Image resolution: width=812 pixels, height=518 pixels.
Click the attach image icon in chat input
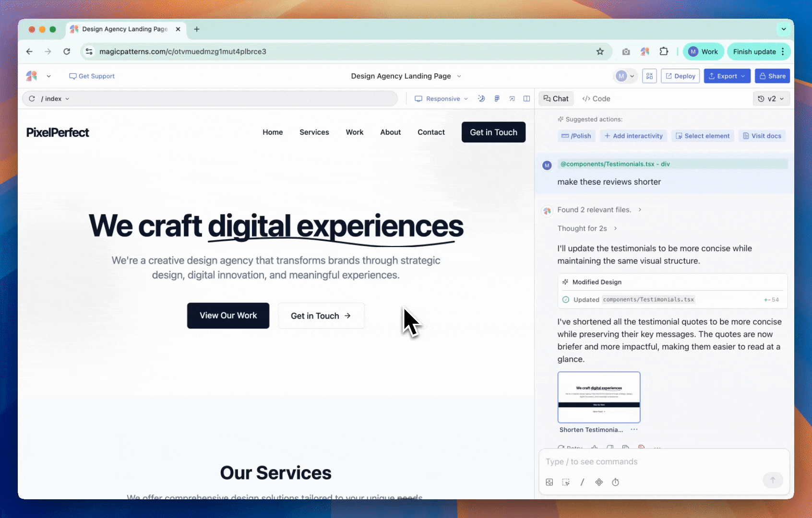[x=549, y=483]
